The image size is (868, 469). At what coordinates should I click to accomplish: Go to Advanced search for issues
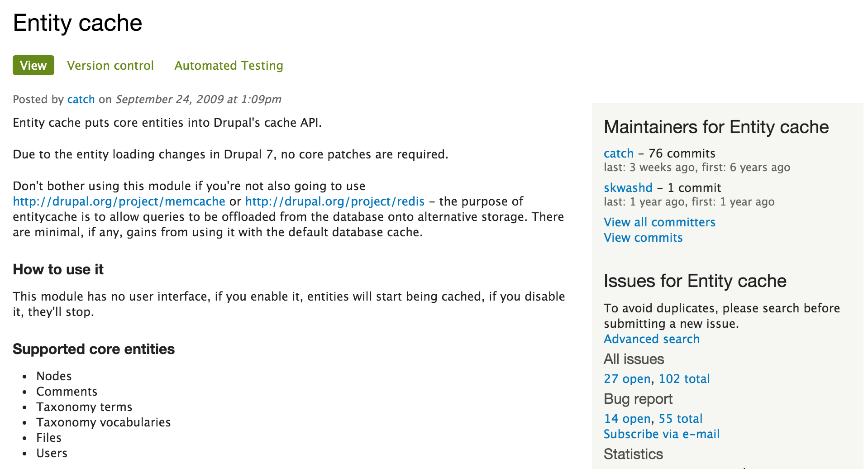651,339
